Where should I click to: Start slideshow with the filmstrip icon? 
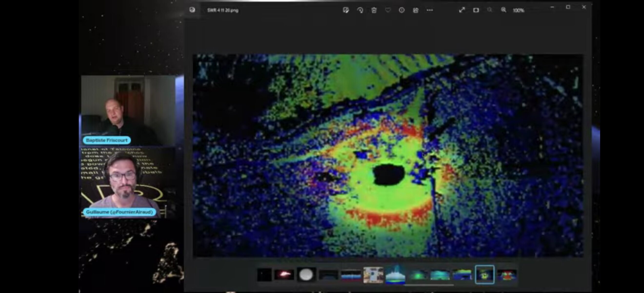pyautogui.click(x=476, y=10)
